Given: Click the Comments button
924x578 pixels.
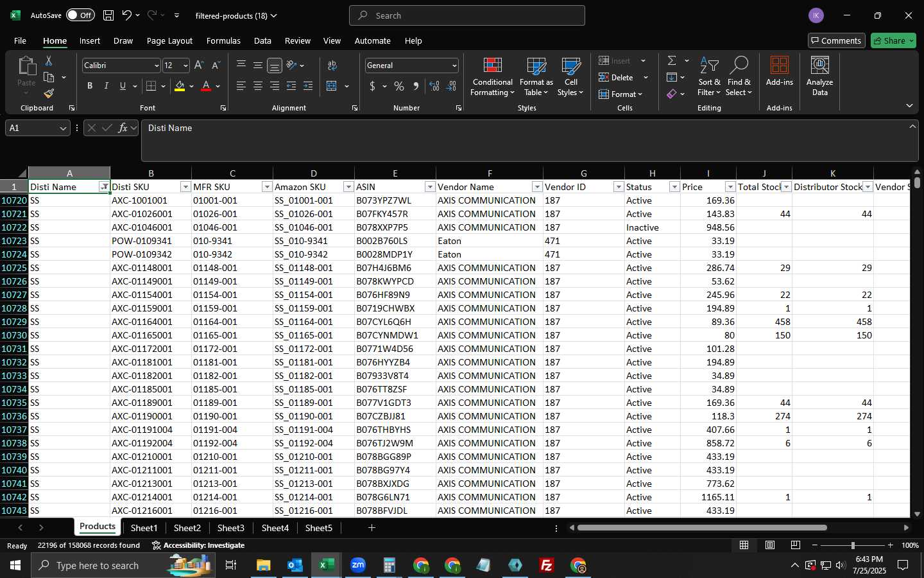Looking at the screenshot, I should click(837, 40).
